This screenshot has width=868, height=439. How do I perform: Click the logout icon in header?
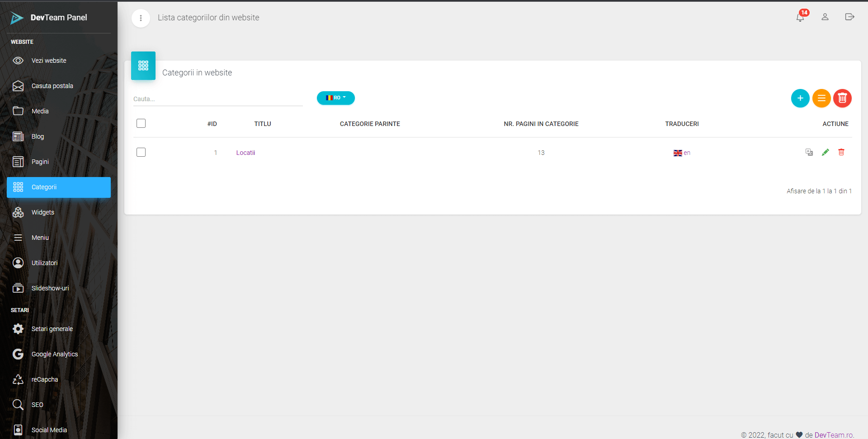[849, 17]
